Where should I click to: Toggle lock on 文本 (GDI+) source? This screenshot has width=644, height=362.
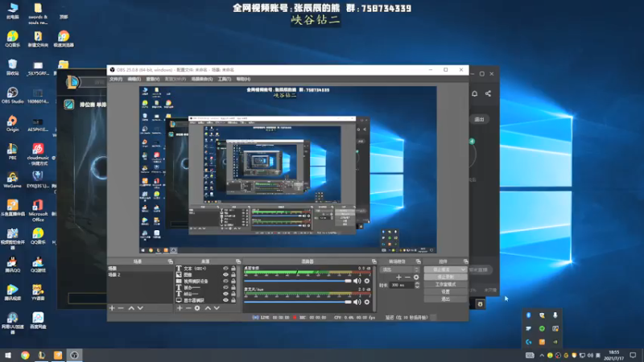point(233,269)
